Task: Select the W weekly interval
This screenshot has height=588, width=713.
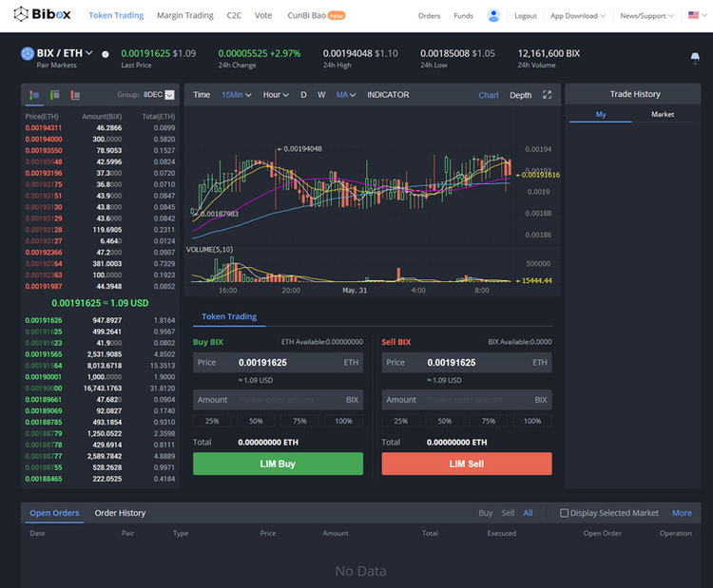Action: 321,95
